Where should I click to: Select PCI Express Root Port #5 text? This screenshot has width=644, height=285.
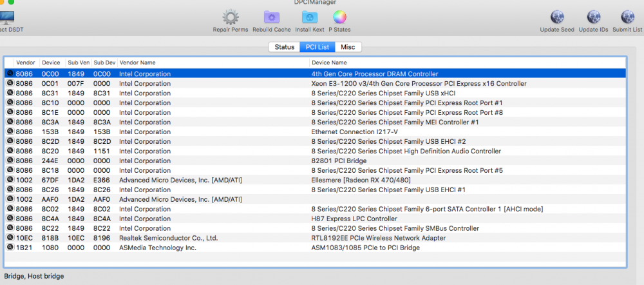coord(406,171)
